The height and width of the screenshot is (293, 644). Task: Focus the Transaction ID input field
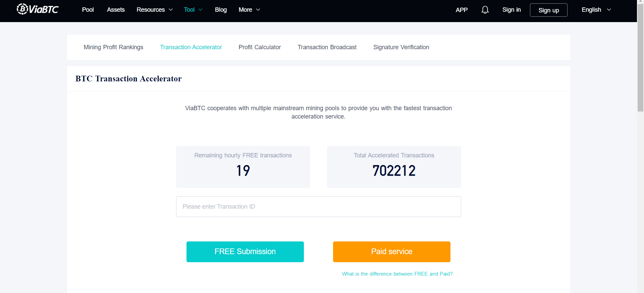319,207
